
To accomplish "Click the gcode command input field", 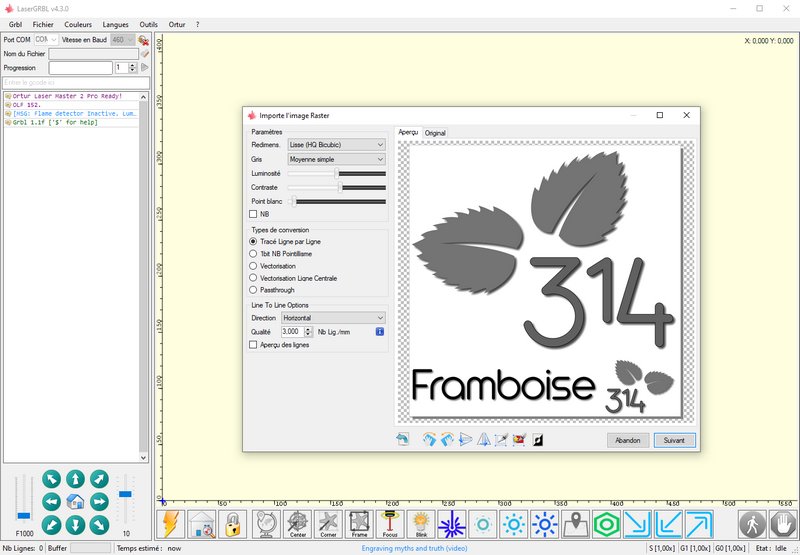I will coord(77,83).
